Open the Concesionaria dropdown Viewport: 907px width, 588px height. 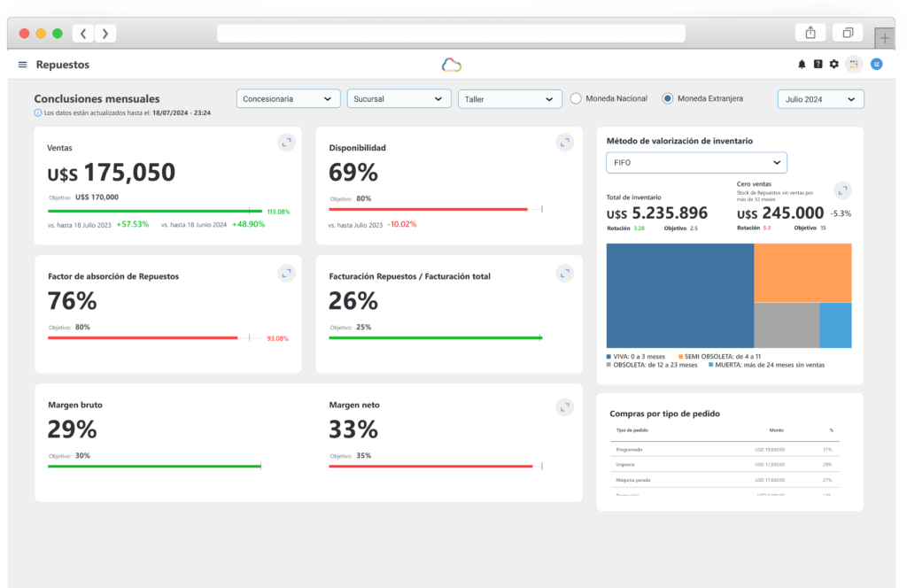point(288,99)
